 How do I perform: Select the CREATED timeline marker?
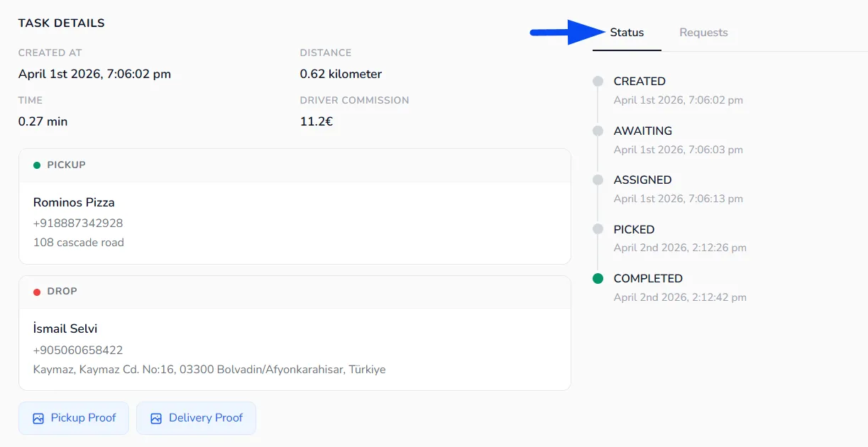click(x=598, y=82)
